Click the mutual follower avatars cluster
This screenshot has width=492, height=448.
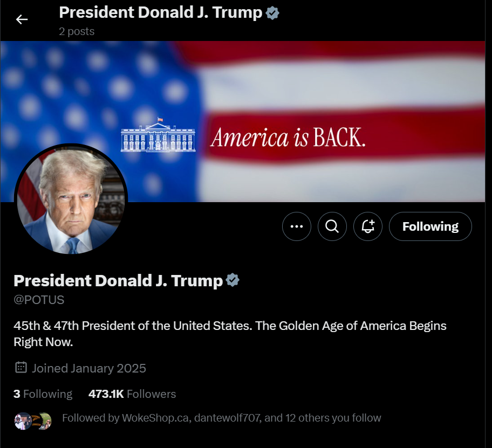[33, 421]
